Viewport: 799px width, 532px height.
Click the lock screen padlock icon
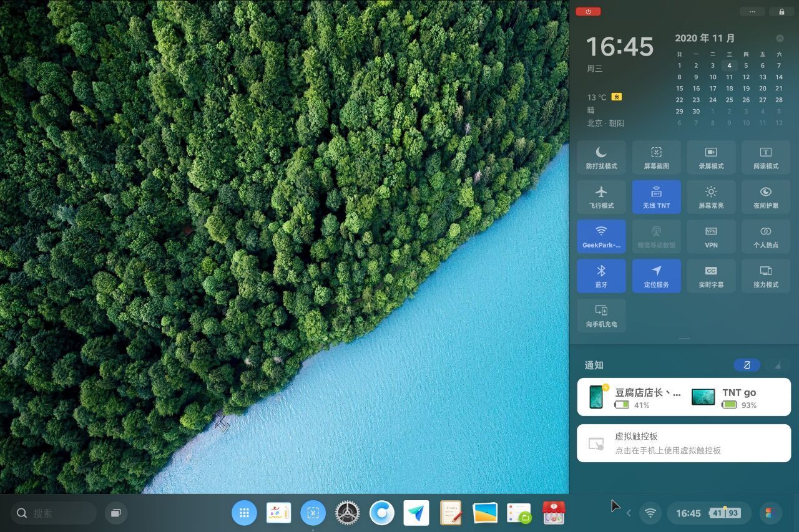tap(782, 11)
